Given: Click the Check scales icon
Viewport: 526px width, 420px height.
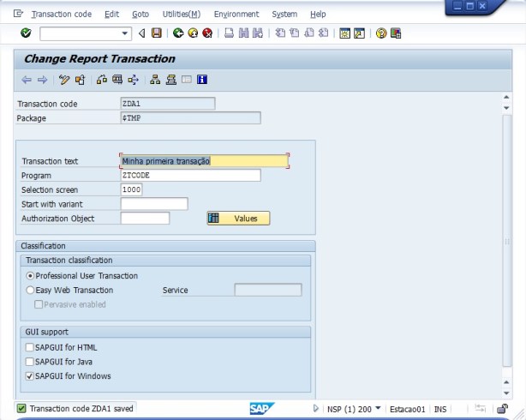Looking at the screenshot, I should click(102, 80).
